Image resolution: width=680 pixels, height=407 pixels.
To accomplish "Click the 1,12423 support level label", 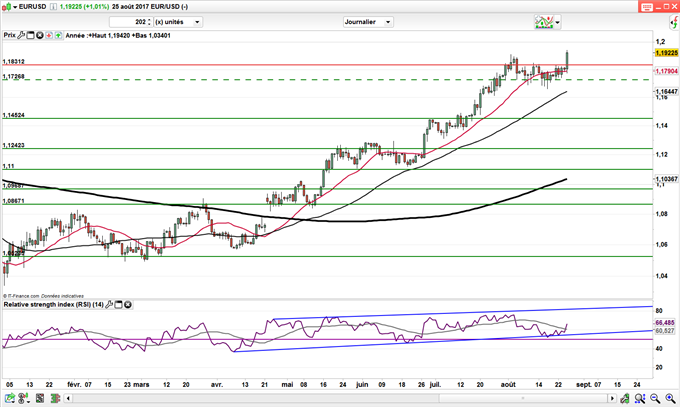I will [13, 145].
